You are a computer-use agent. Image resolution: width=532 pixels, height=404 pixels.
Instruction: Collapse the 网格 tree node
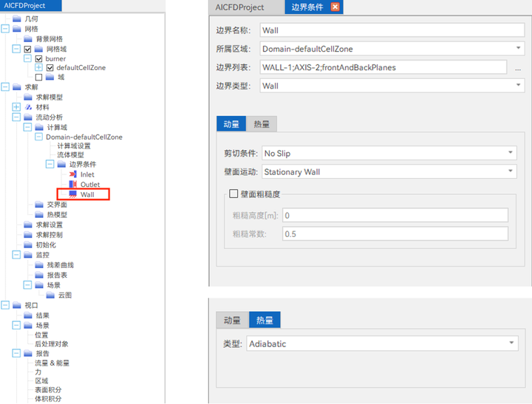tap(5, 29)
